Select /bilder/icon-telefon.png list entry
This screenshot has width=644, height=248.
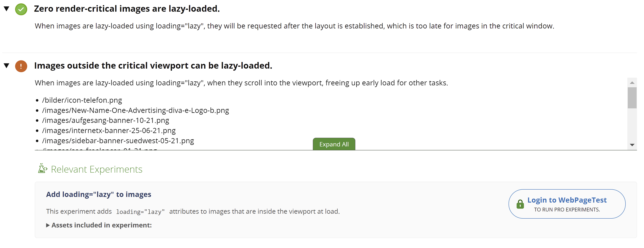coord(82,100)
